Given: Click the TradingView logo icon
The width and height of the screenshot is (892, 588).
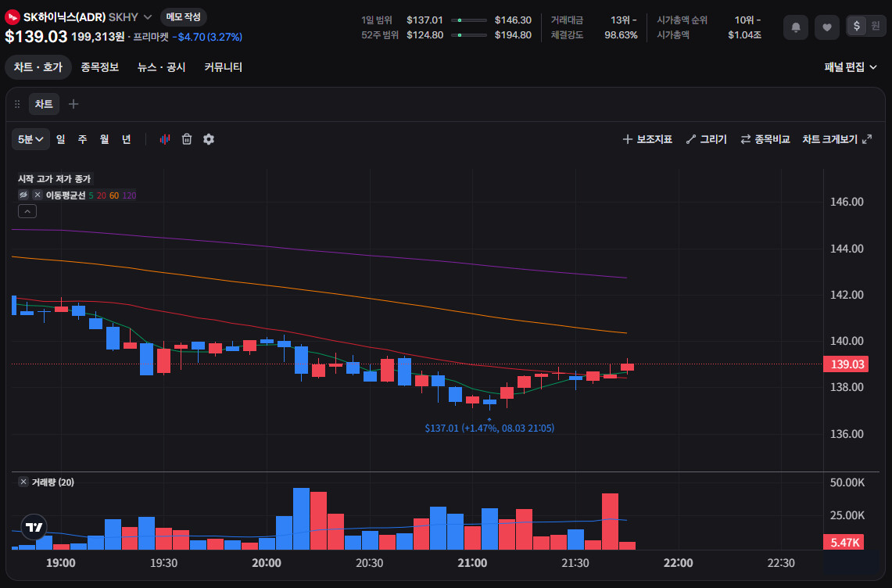Looking at the screenshot, I should click(34, 527).
